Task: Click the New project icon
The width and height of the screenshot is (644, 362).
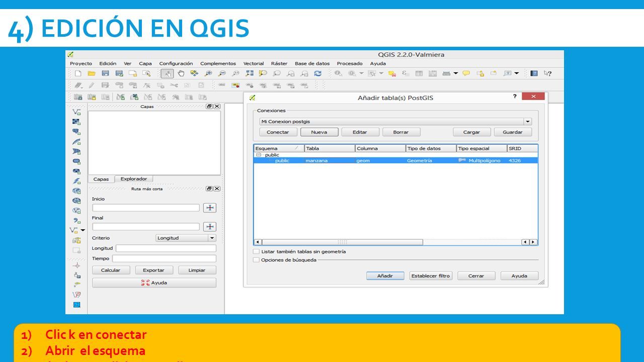Action: (78, 73)
